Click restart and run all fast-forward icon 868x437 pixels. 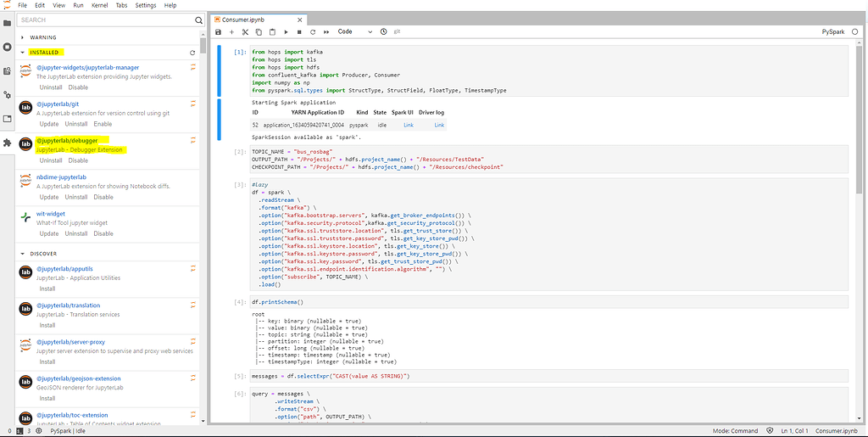[x=326, y=31]
